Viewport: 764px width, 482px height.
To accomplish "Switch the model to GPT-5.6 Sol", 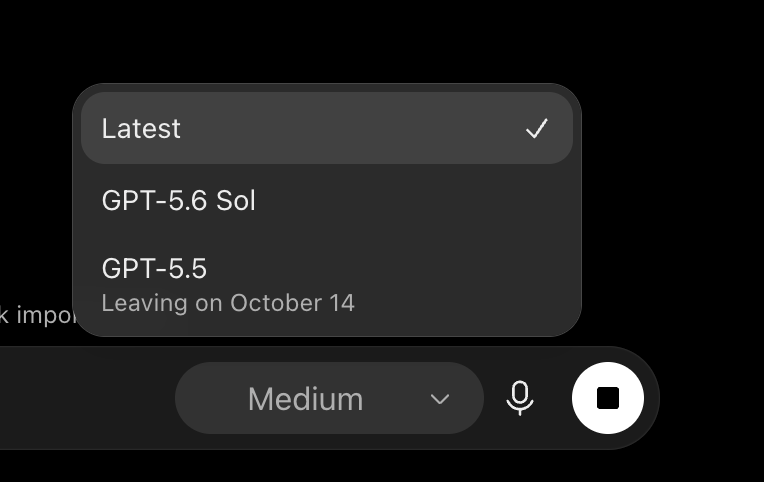I will click(326, 200).
